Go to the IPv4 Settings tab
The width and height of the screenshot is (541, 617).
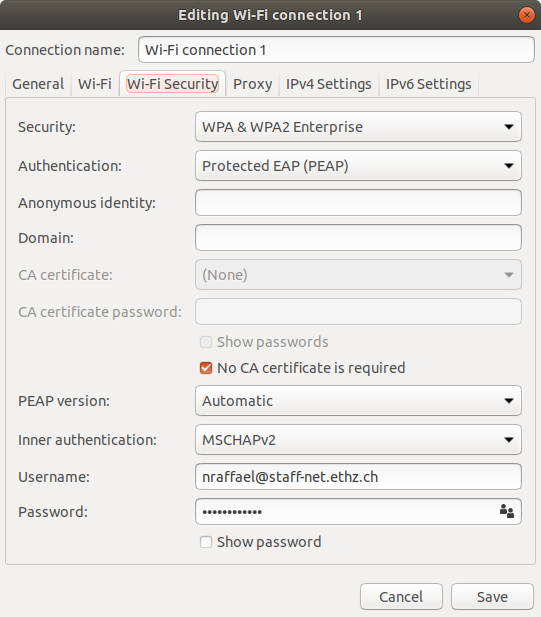pos(329,84)
